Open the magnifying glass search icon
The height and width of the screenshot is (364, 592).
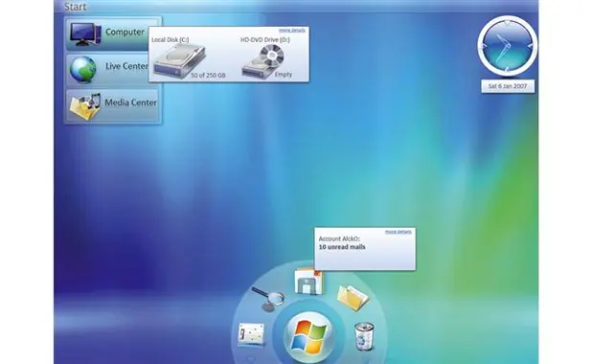(268, 299)
